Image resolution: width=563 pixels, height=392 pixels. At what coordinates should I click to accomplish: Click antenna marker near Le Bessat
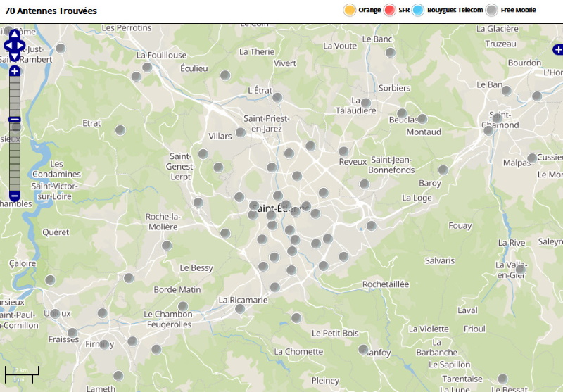pyautogui.click(x=502, y=379)
